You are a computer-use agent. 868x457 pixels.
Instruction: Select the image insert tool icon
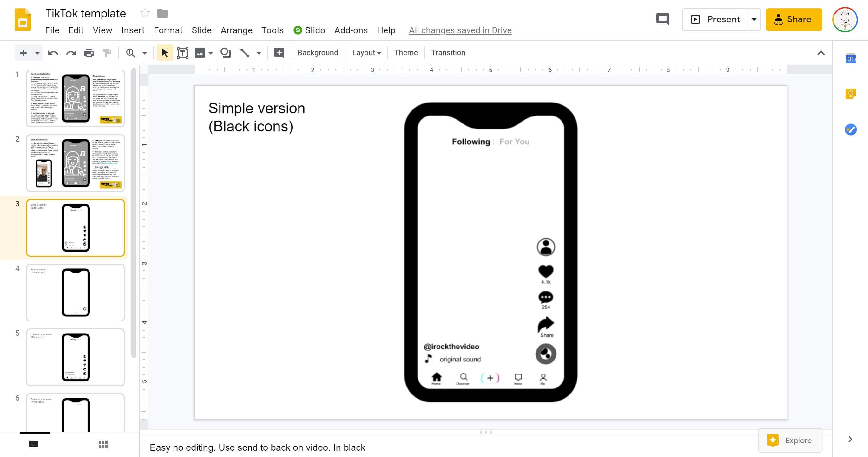pos(200,52)
